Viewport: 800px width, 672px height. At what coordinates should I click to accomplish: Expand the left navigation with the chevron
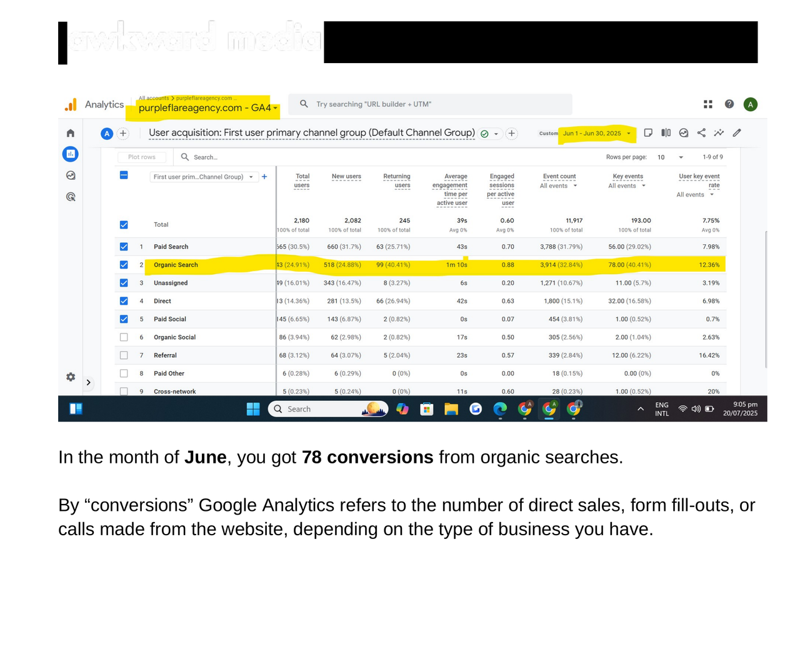coord(89,382)
